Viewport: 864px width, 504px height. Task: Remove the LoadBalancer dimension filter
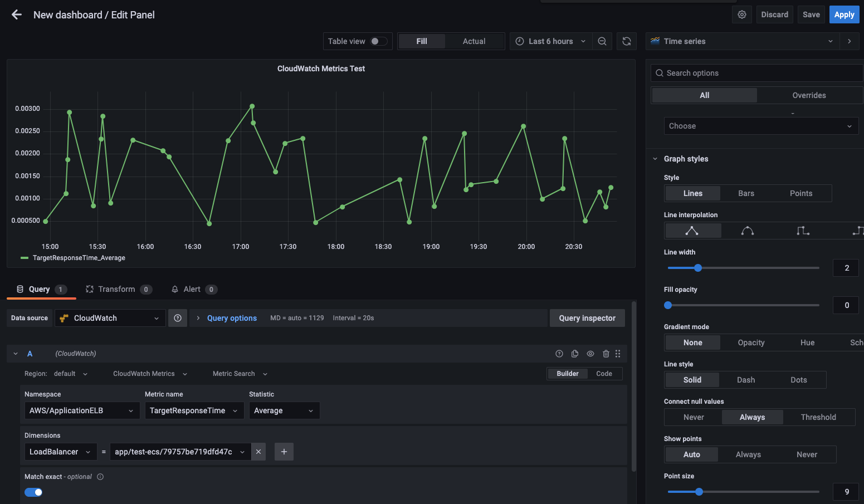pos(258,452)
